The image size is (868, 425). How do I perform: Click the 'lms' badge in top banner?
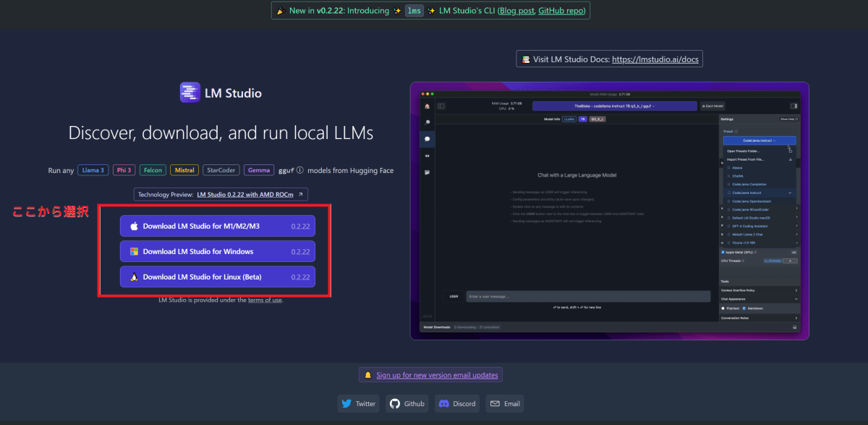[x=414, y=11]
